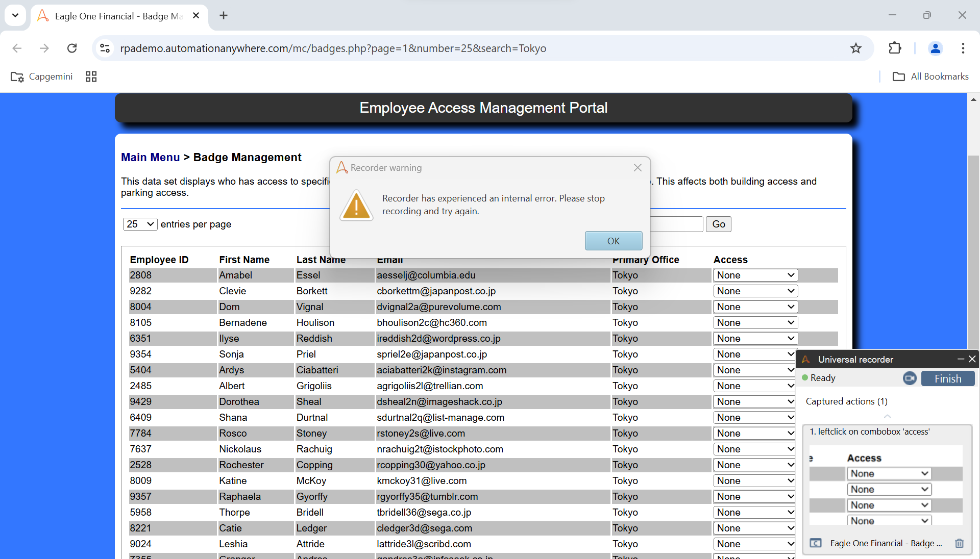Image resolution: width=980 pixels, height=559 pixels.
Task: Click the browser forward arrow
Action: (x=44, y=48)
